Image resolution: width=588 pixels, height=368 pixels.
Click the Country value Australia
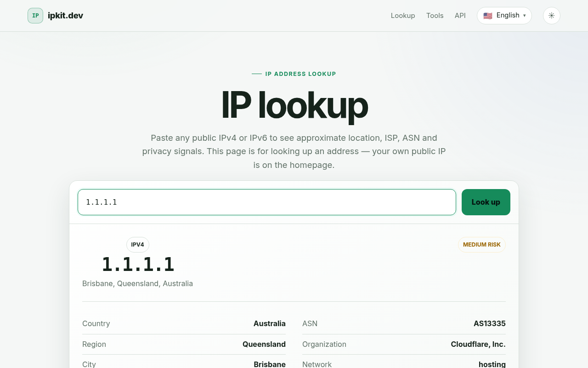(270, 323)
